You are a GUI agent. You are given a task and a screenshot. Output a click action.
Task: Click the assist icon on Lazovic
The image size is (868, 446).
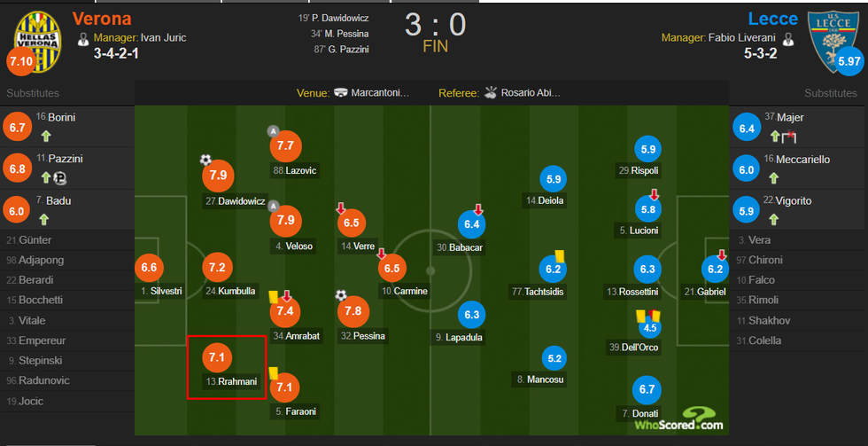(x=274, y=131)
